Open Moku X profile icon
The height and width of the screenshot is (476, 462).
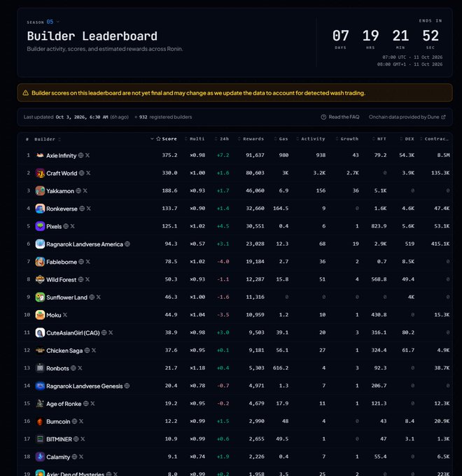(65, 315)
